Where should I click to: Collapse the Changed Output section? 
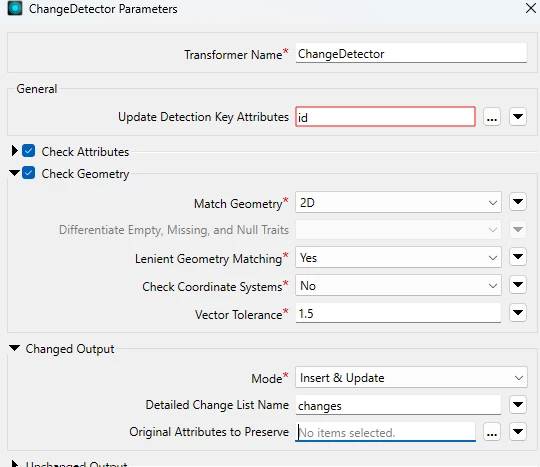pos(14,348)
